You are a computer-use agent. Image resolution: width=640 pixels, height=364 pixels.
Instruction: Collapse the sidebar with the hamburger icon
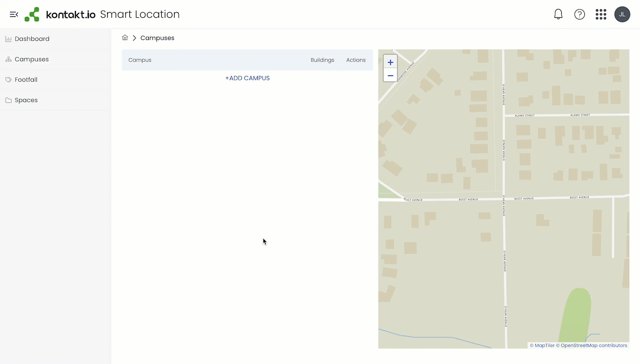click(x=14, y=15)
